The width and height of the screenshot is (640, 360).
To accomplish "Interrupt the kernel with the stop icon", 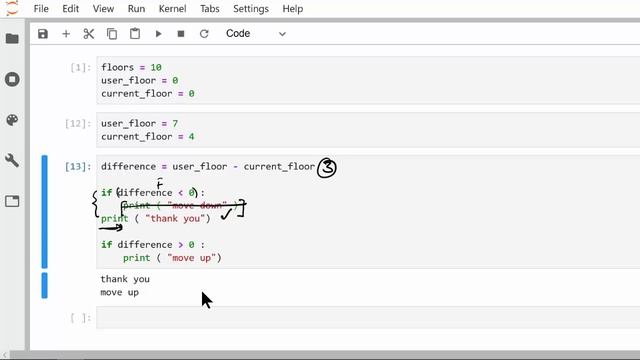I will [x=181, y=34].
